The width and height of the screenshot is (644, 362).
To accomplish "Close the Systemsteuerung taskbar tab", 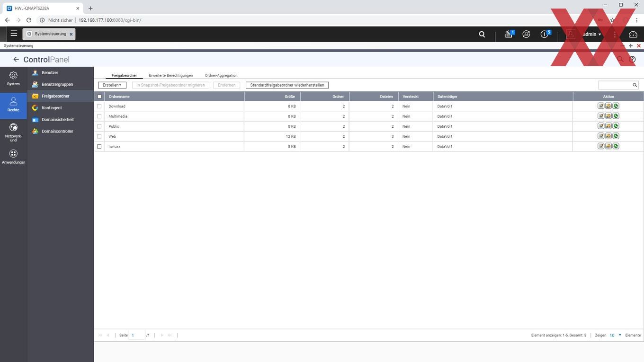I will 72,34.
